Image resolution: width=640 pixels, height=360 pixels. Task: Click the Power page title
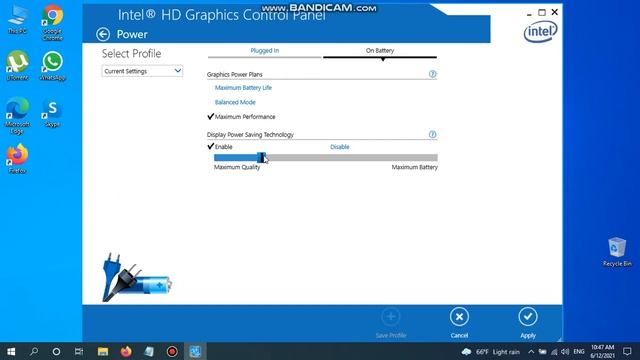pyautogui.click(x=132, y=34)
